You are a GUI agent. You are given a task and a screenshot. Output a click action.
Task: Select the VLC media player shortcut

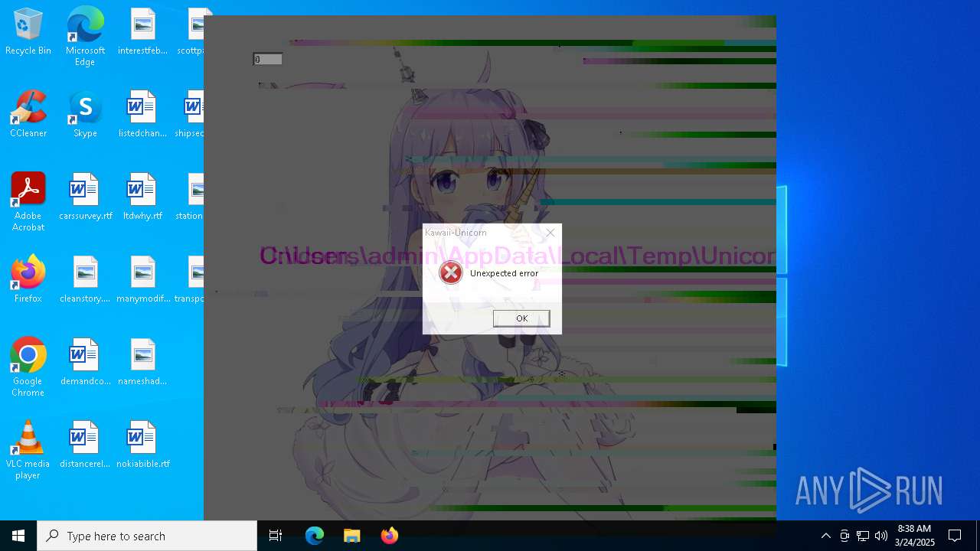(28, 450)
